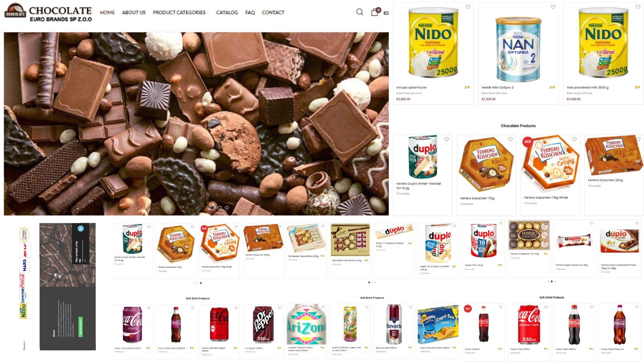
Task: Open the shopping cart bag icon
Action: [375, 12]
